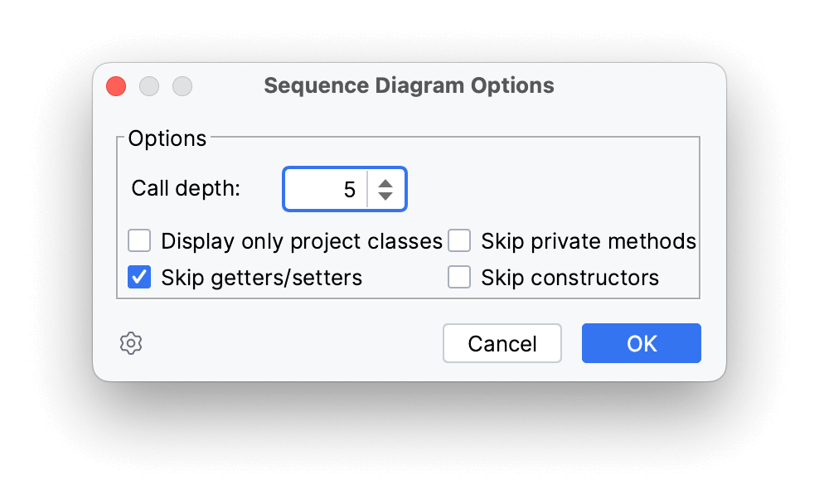Click the Options group heading
Viewport: 819px width, 504px height.
coord(167,138)
